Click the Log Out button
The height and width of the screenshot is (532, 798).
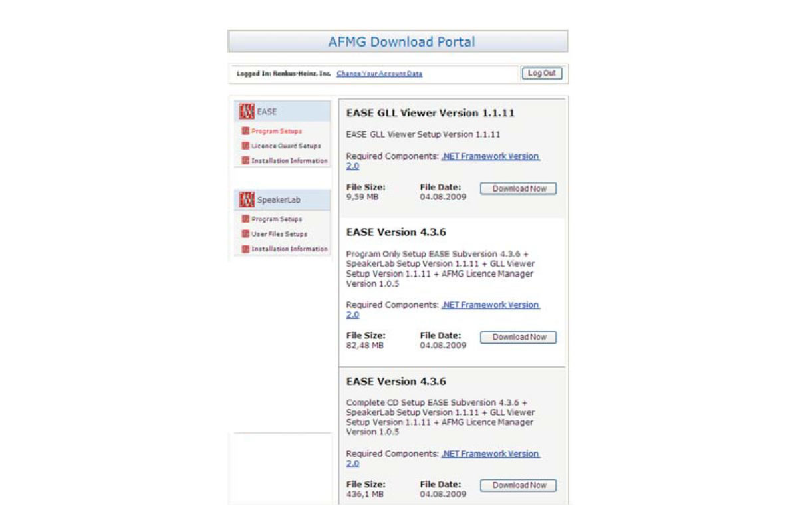(542, 74)
